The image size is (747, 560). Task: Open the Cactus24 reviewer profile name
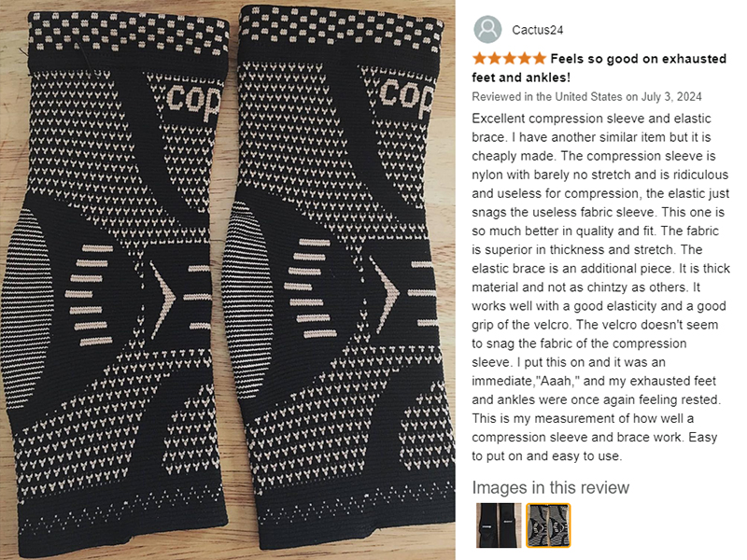(x=538, y=30)
